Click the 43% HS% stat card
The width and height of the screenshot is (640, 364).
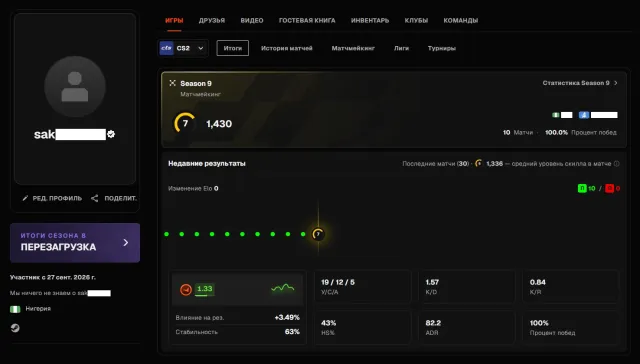coord(362,327)
